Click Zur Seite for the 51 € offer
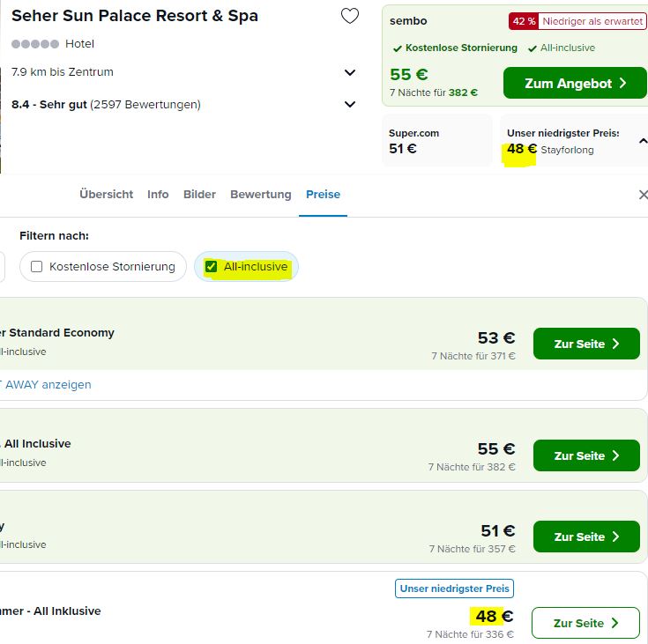 [586, 537]
